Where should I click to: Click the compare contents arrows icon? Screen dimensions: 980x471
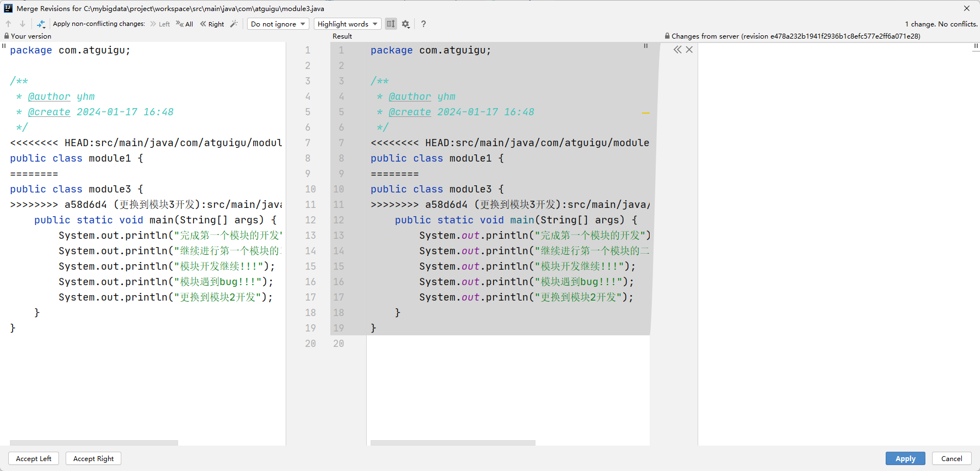click(x=41, y=24)
